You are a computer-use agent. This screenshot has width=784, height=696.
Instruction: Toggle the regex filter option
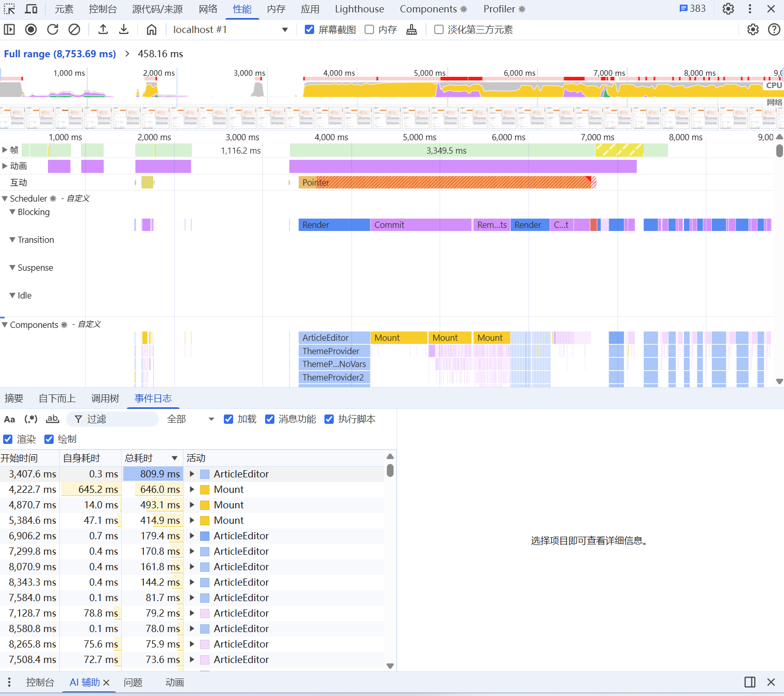click(x=31, y=419)
